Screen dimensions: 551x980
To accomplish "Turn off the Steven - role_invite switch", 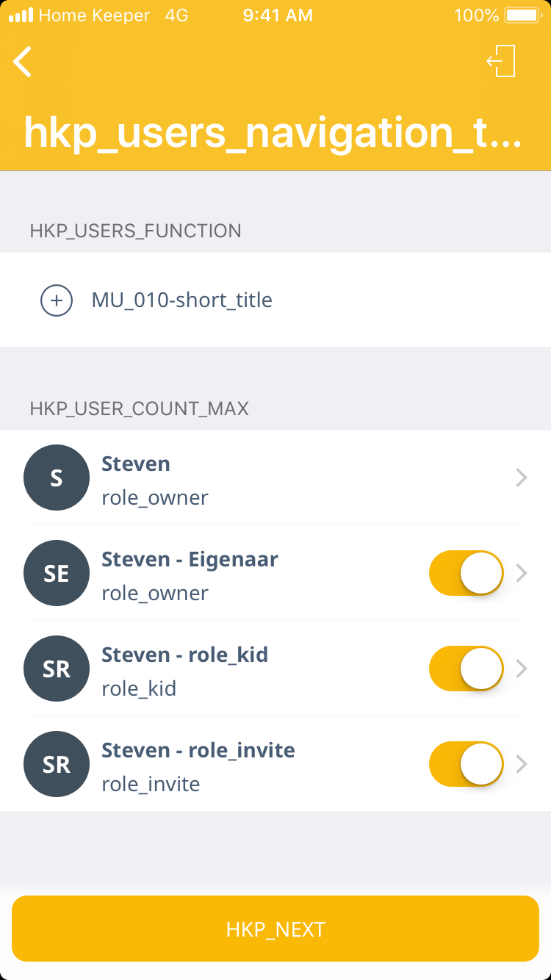I will 466,764.
